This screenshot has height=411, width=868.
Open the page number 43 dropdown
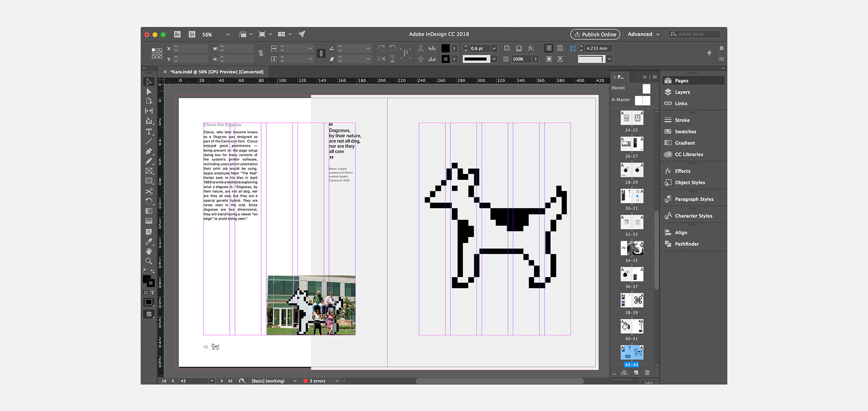pos(212,381)
